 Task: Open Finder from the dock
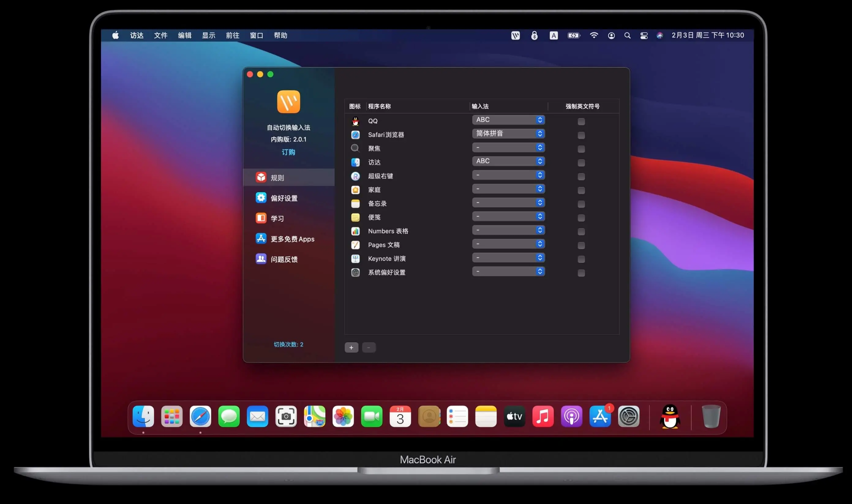(143, 416)
